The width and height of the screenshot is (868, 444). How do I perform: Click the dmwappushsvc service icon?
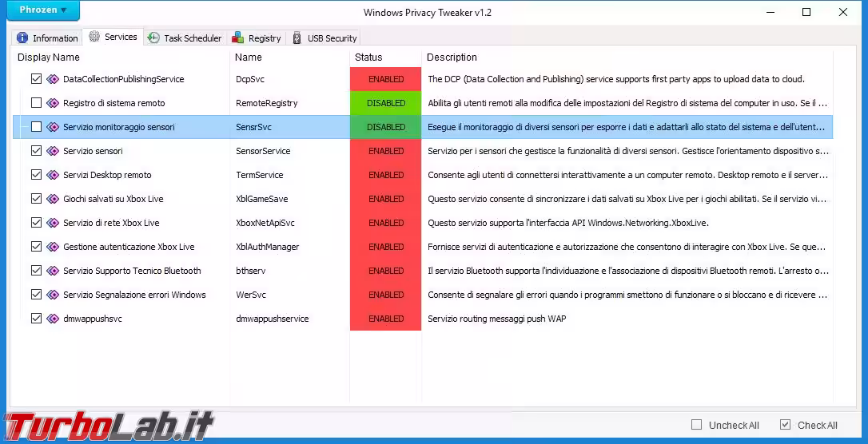coord(54,319)
